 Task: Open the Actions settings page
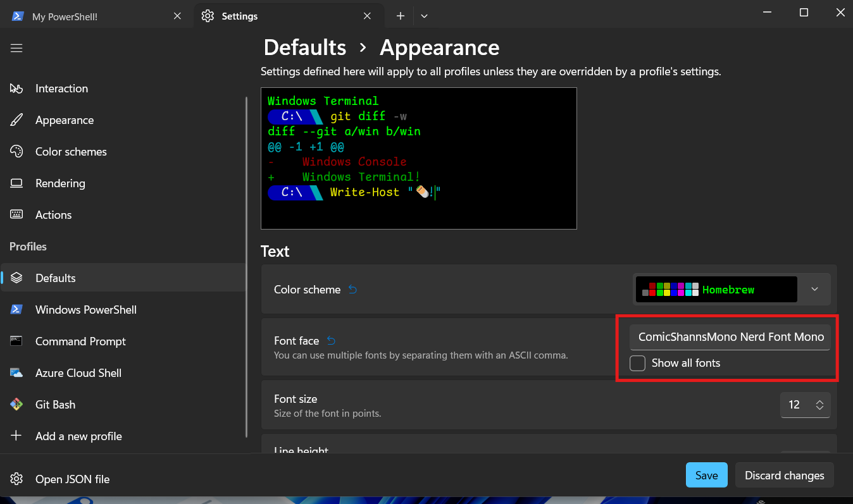[123, 215]
